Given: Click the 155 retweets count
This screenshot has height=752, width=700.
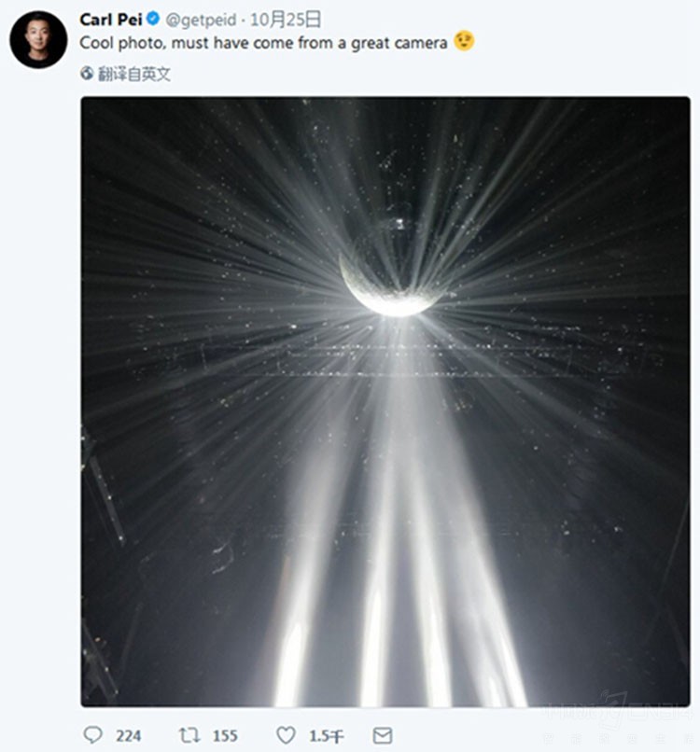Looking at the screenshot, I should click(x=225, y=735).
